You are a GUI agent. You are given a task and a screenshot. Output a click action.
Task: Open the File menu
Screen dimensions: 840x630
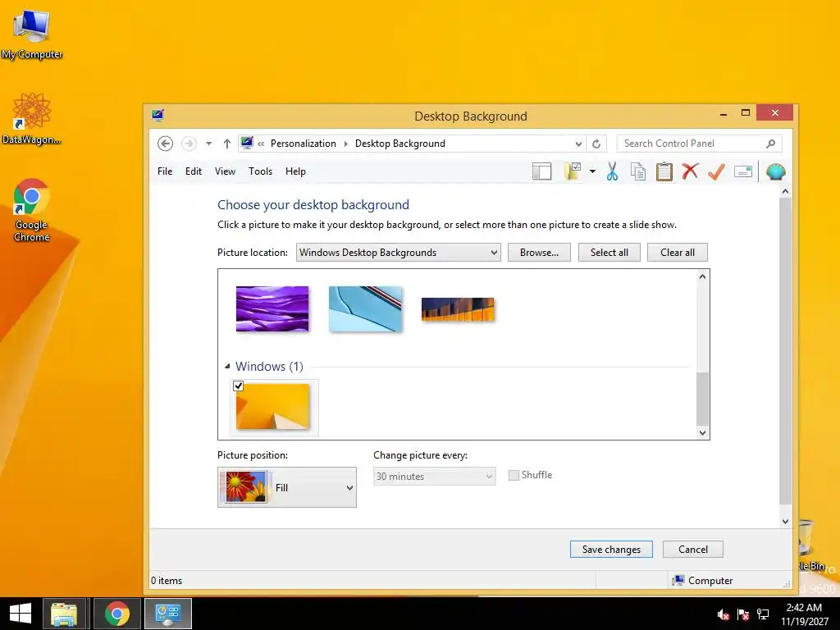(165, 171)
